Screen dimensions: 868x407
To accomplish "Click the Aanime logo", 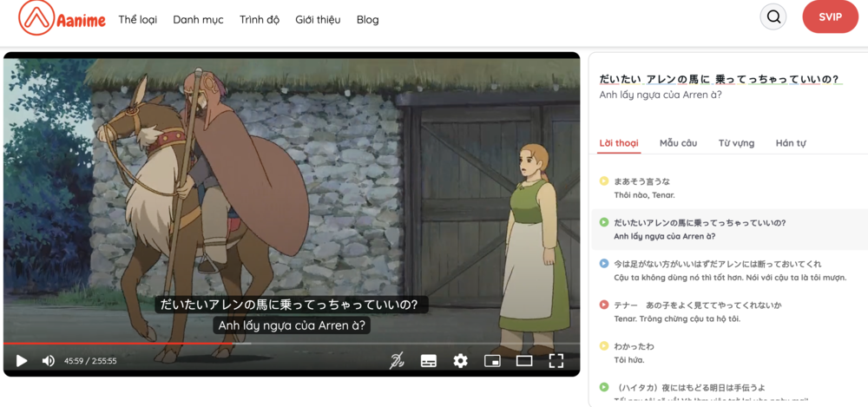I will point(62,18).
